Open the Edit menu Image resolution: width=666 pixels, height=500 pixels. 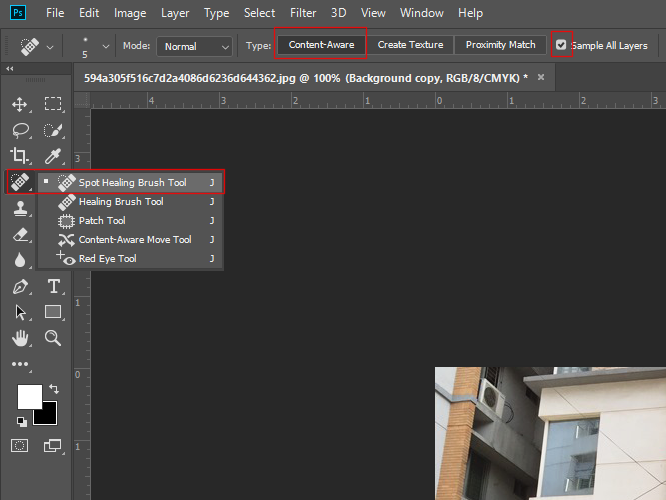tap(89, 13)
